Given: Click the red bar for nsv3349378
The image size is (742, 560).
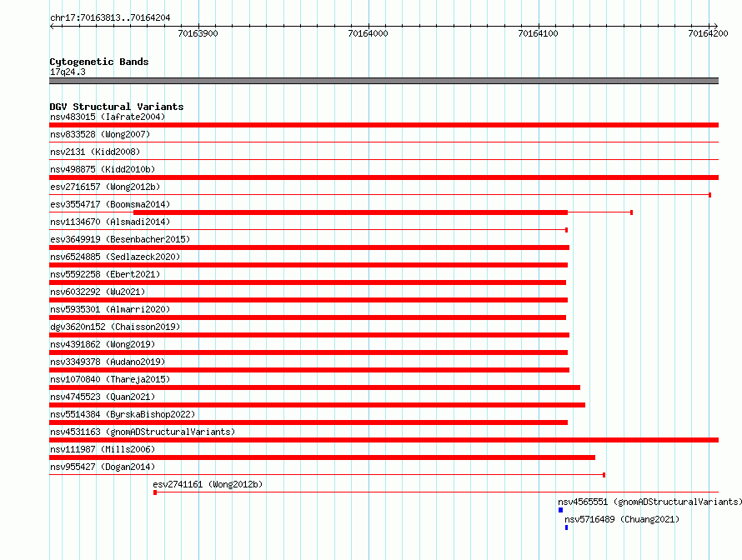Looking at the screenshot, I should point(309,370).
